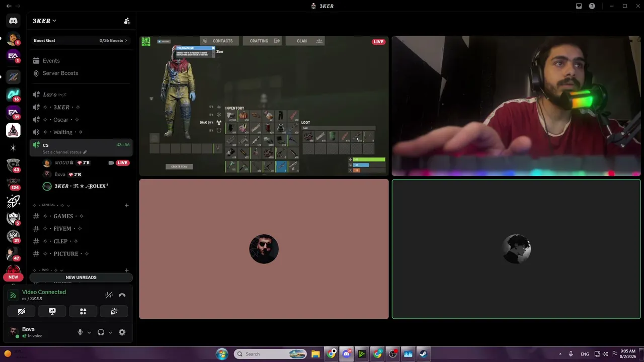644x362 pixels.
Task: Focus the green-outlined speaking participant tile
Action: 516,249
